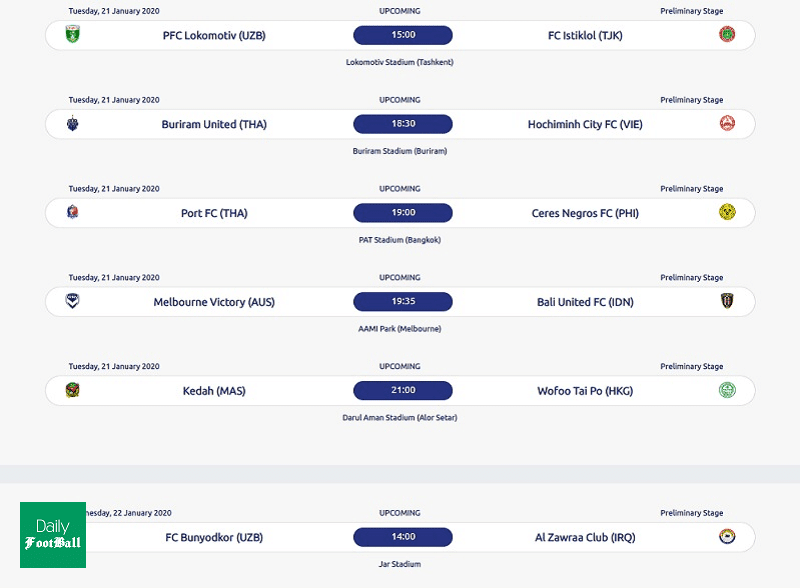Click the Al Zawraa Club crest

(x=727, y=536)
